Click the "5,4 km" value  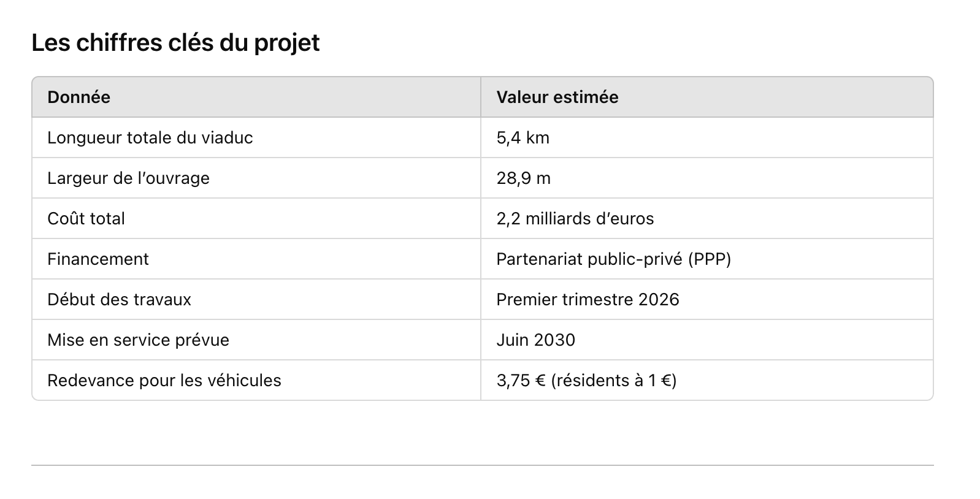coord(523,138)
